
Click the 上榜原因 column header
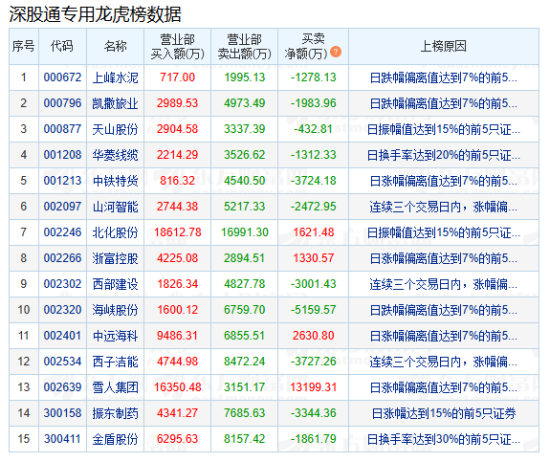tap(444, 46)
